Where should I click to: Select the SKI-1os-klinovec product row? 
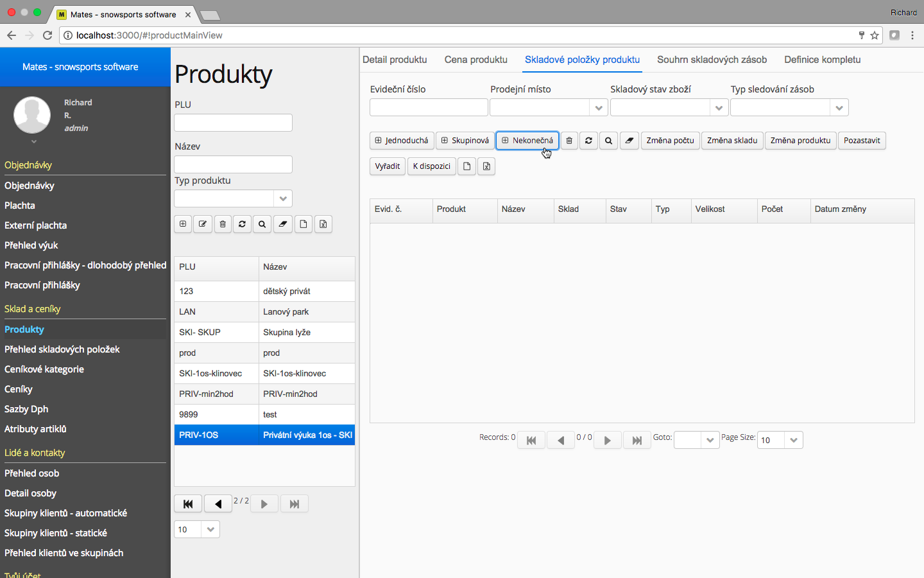[264, 374]
